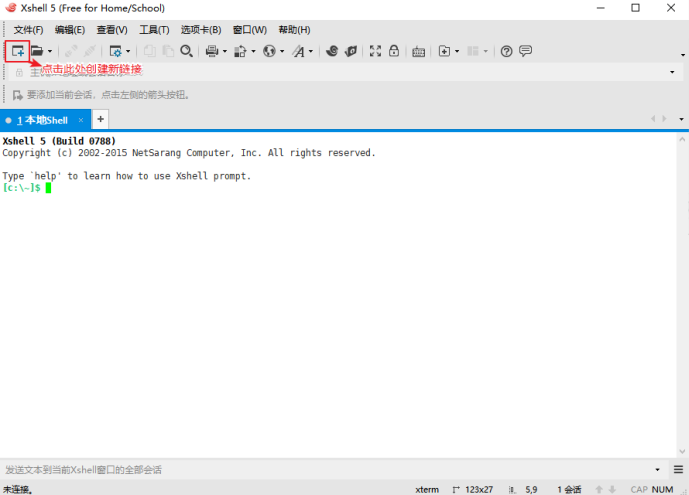Click the feedback speech bubble icon
The image size is (689, 495).
[526, 51]
